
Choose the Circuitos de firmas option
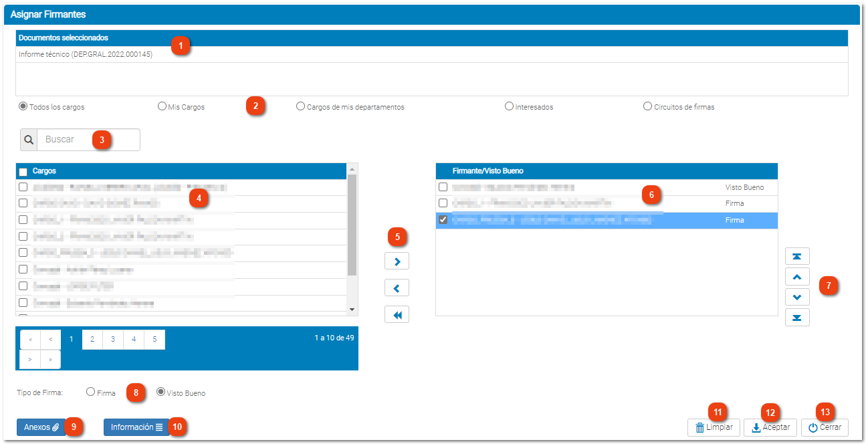coord(647,106)
